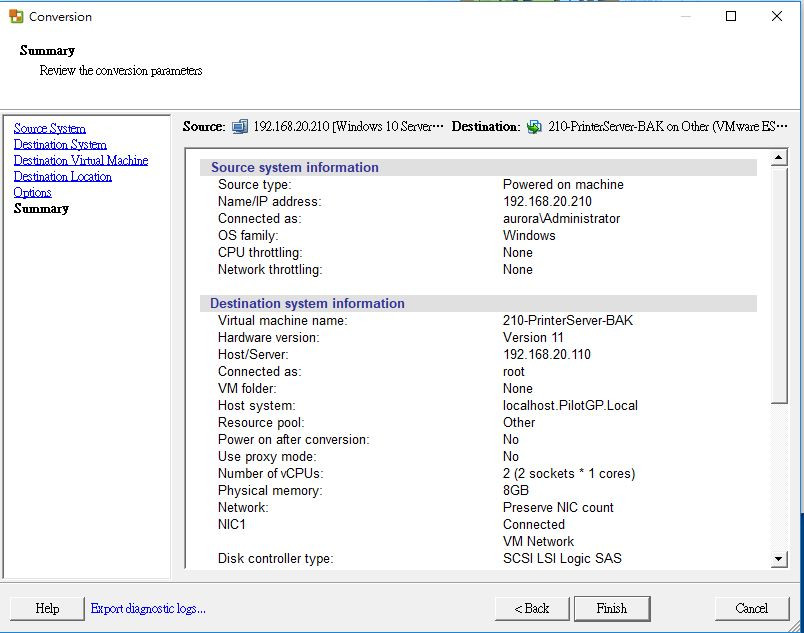Go back with the Back button
This screenshot has width=804, height=633.
click(x=532, y=608)
